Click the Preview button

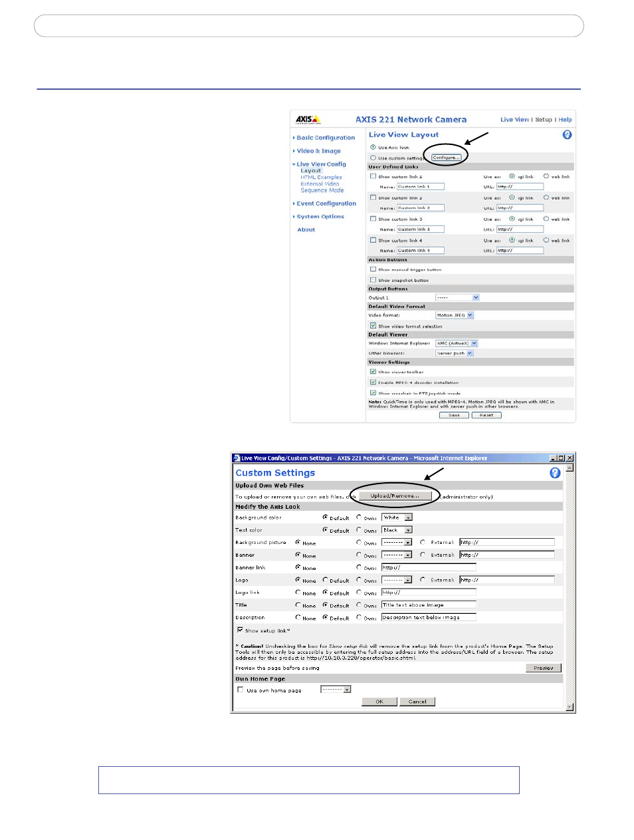pos(544,668)
